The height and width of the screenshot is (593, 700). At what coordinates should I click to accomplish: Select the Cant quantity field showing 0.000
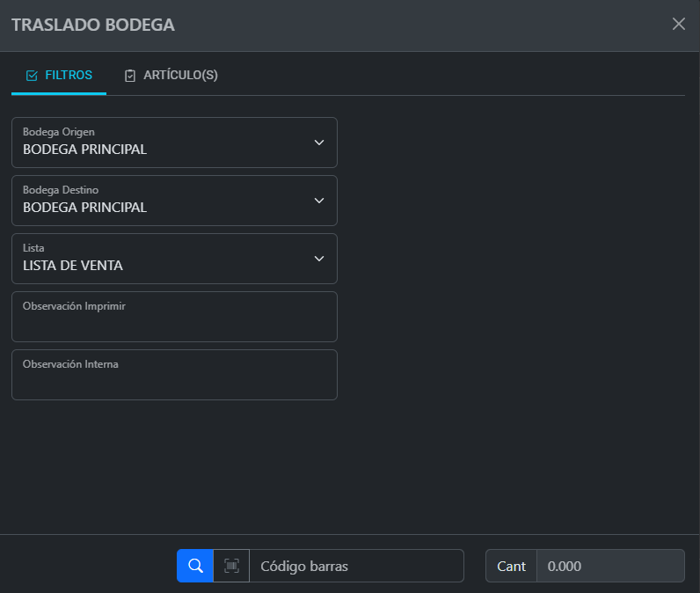click(609, 566)
